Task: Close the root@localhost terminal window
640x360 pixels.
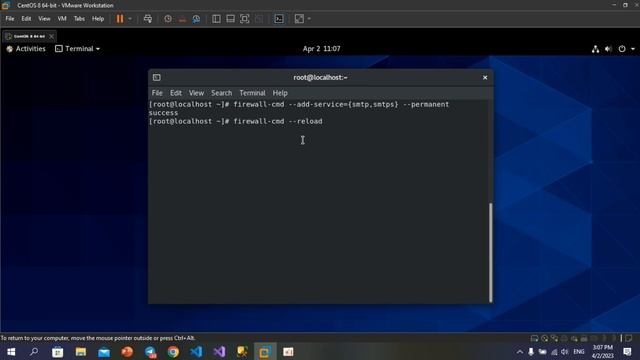Action: pos(485,78)
